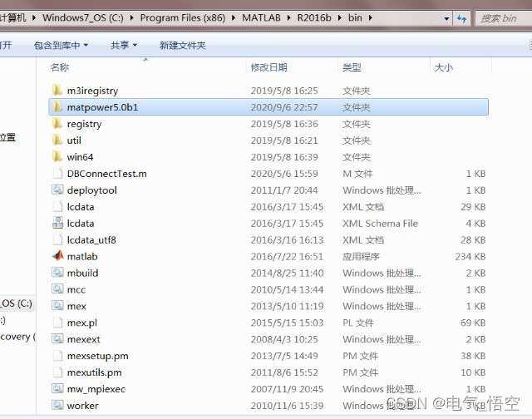Expand the arrow after MATLAB in the path
The image size is (532, 419).
(x=288, y=17)
